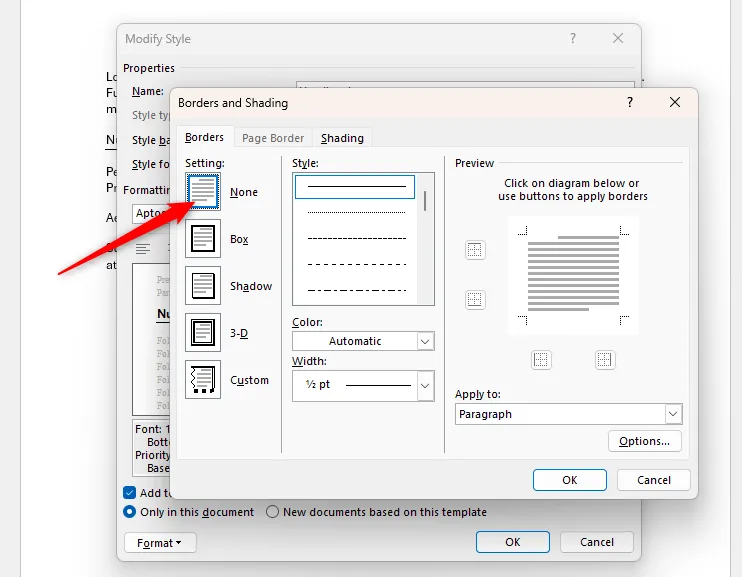The width and height of the screenshot is (742, 577).
Task: Toggle the right border button in Preview
Action: point(605,360)
